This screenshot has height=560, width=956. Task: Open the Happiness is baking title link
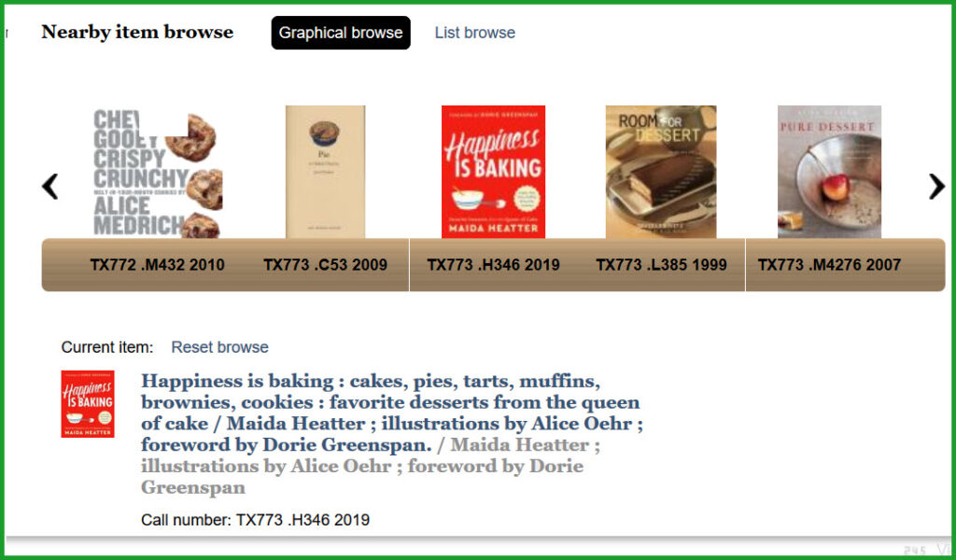(x=391, y=413)
